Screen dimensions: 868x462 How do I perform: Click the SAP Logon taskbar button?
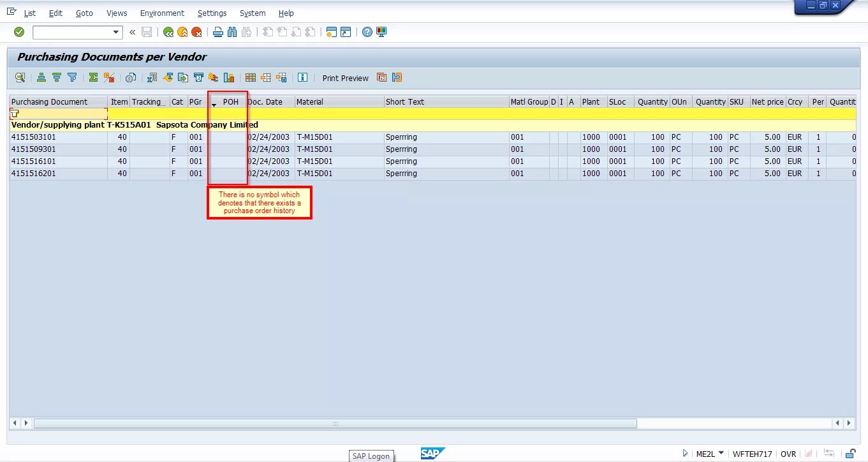click(371, 456)
